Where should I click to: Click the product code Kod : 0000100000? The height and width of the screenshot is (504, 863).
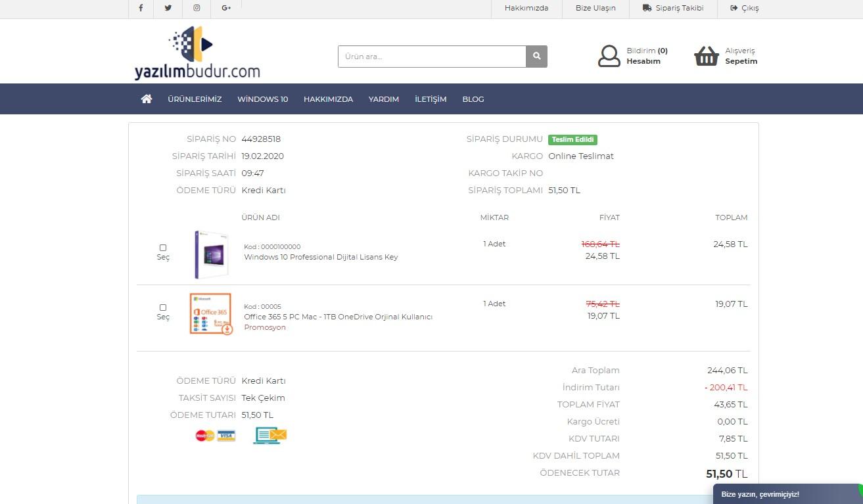pos(272,247)
